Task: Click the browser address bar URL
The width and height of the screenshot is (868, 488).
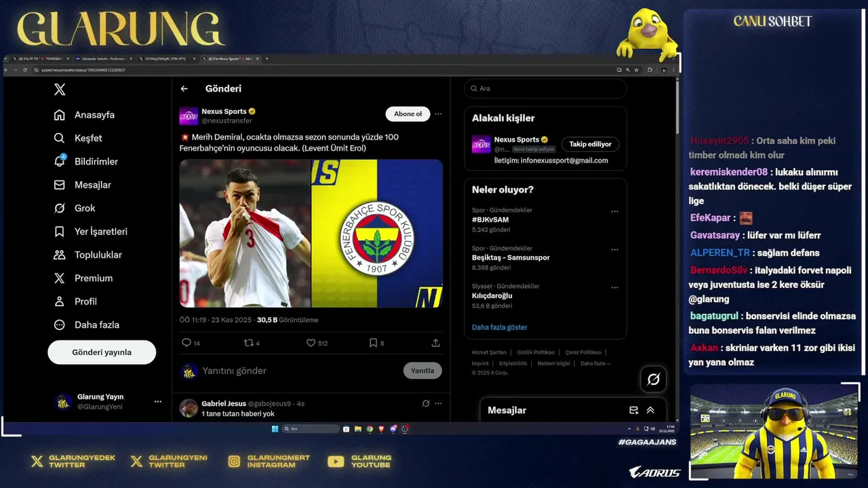Action: click(83, 70)
